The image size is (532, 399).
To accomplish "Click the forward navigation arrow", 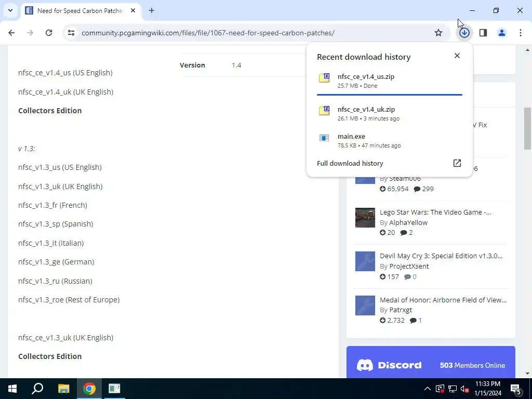I will (30, 33).
